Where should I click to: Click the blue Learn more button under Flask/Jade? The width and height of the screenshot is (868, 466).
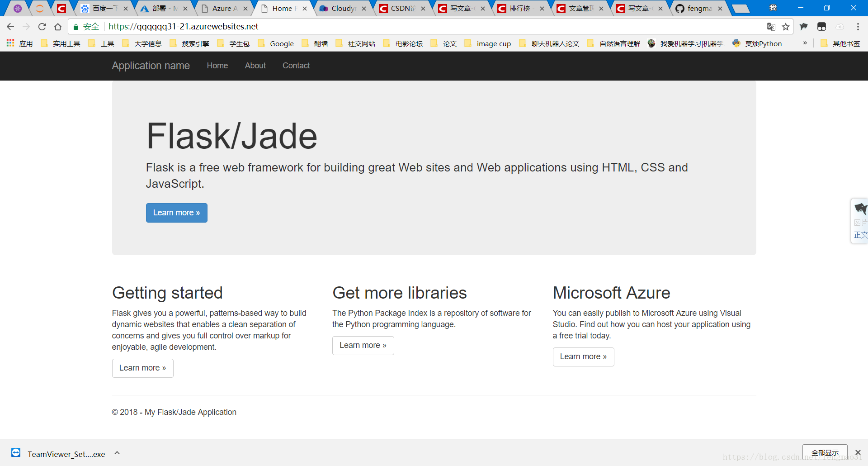pos(177,213)
